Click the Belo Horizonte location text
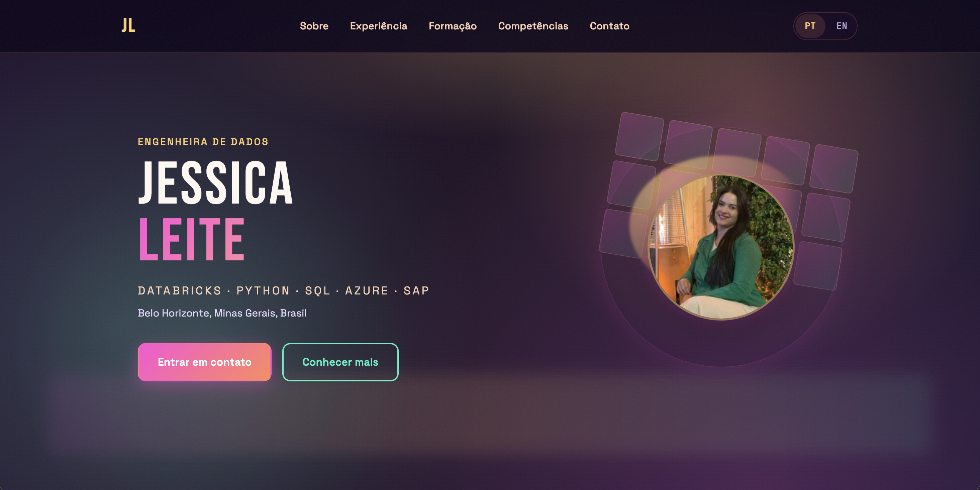The height and width of the screenshot is (490, 980). tap(222, 313)
